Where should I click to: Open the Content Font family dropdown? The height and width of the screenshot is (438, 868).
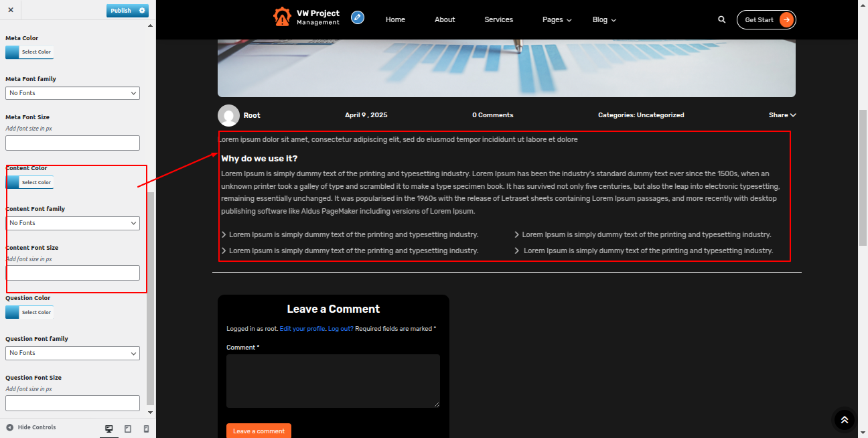point(72,223)
